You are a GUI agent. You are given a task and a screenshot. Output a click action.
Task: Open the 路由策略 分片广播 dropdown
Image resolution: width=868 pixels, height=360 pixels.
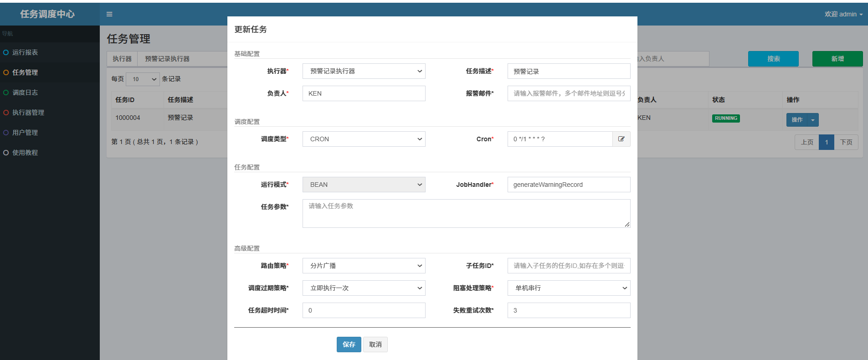coord(364,266)
